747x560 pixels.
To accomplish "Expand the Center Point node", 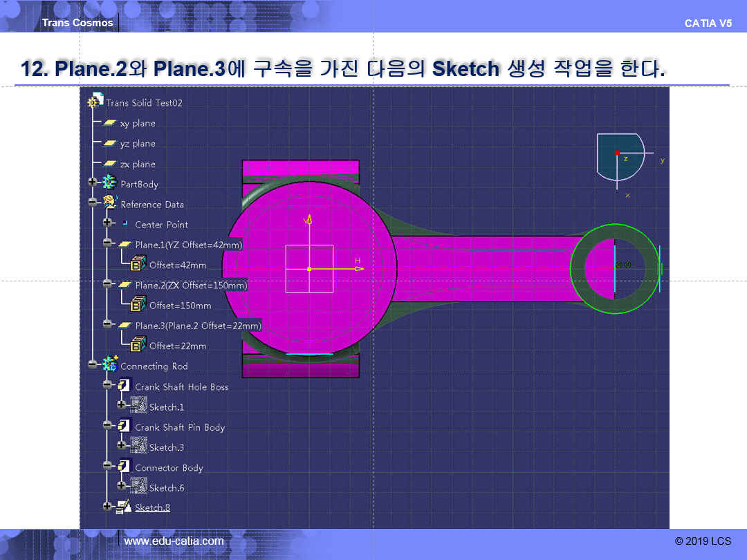I will click(x=107, y=223).
